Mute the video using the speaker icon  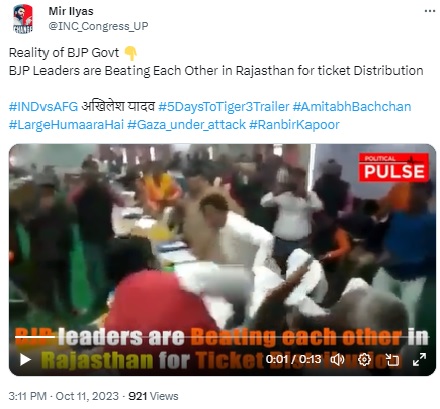click(x=337, y=359)
